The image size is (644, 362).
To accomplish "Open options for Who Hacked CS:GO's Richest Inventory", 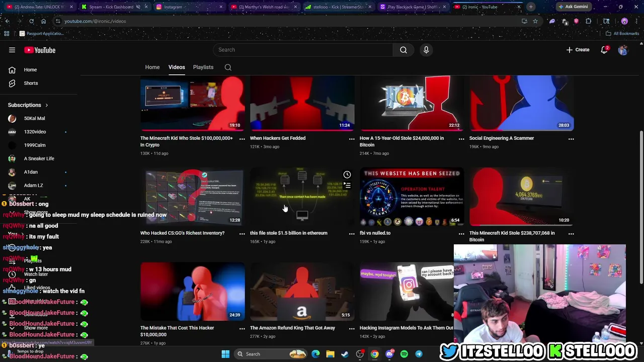I will coord(242,234).
